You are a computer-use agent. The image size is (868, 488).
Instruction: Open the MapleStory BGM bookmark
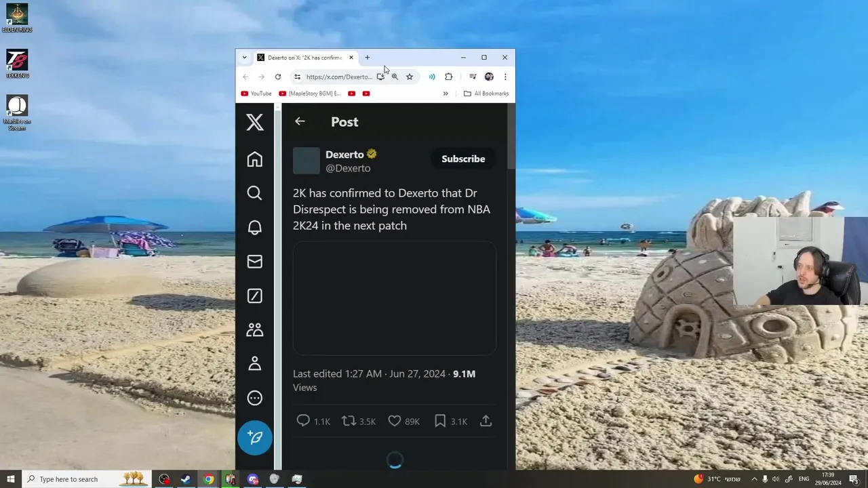pos(310,94)
